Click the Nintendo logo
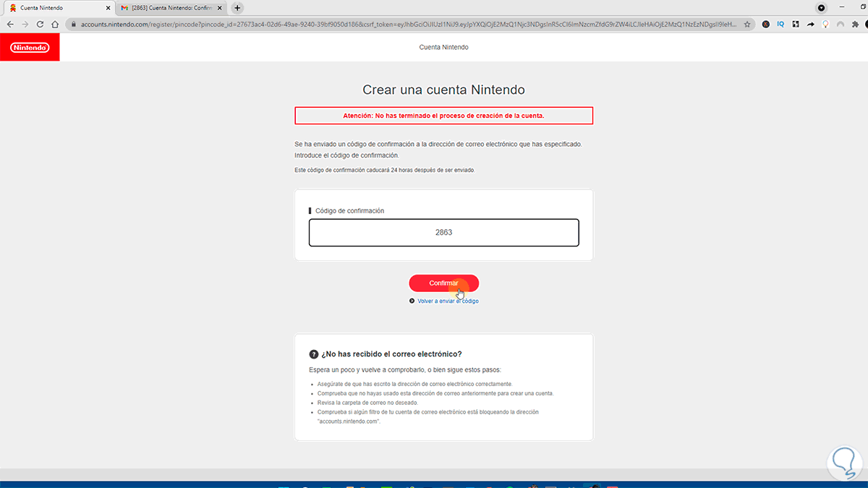 tap(30, 47)
